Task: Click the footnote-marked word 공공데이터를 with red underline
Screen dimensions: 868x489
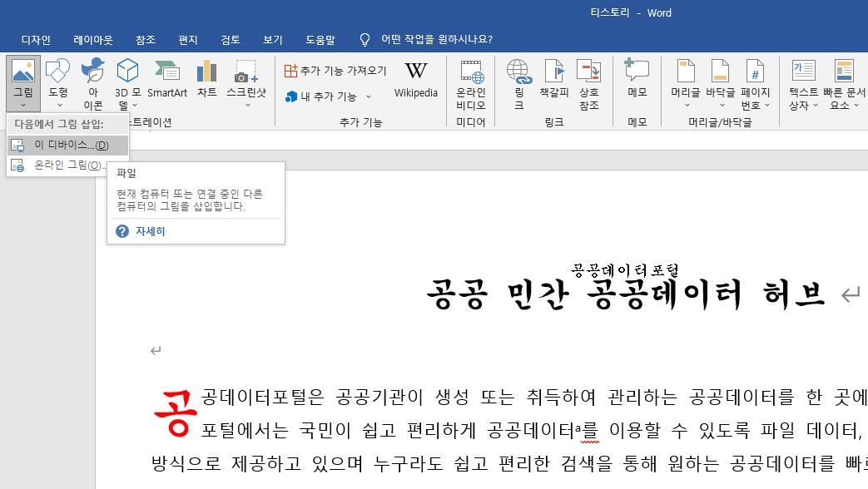Action: 543,430
